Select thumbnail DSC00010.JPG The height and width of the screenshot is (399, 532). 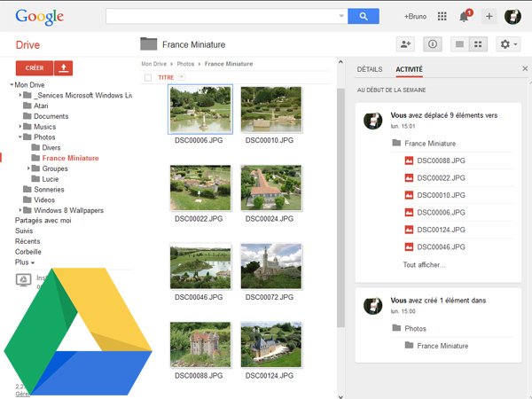pos(270,109)
